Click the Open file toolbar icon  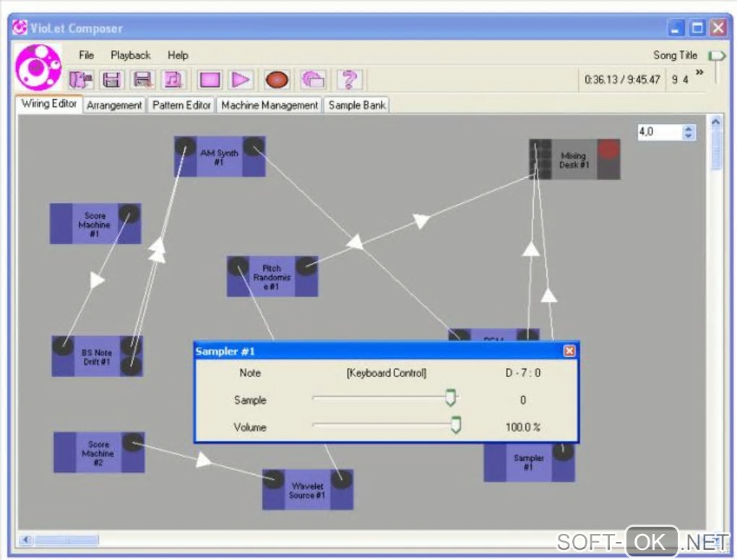(x=81, y=79)
